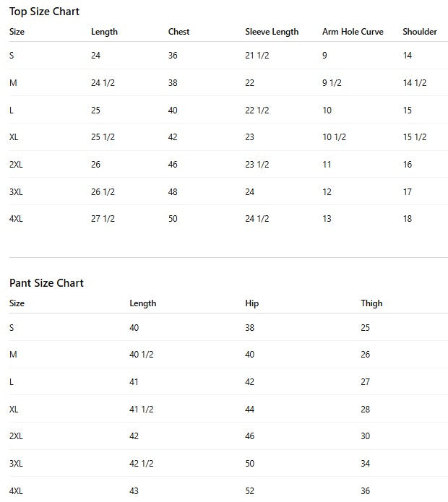Click the thigh value 36
The height and width of the screenshot is (502, 448).
click(366, 491)
